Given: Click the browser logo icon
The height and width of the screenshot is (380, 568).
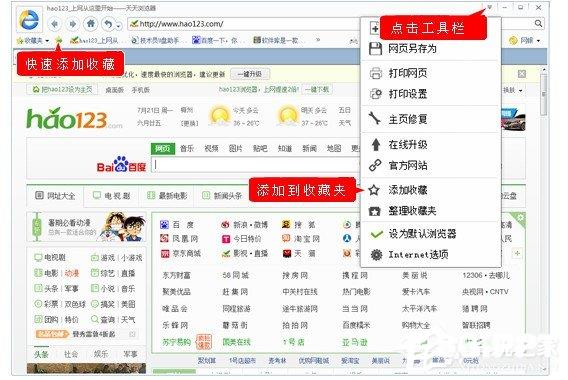Looking at the screenshot, I should point(30,20).
